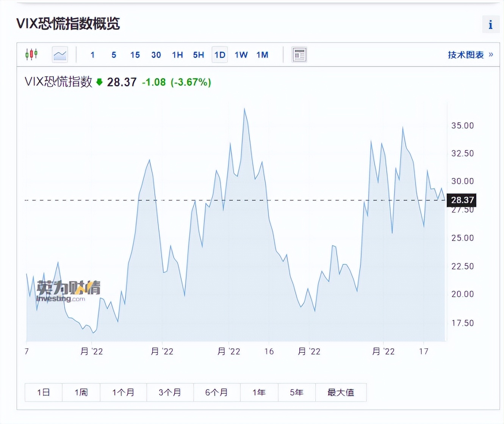Click the 28.37 current price marker
Screen dimensions: 504x424
click(x=462, y=200)
